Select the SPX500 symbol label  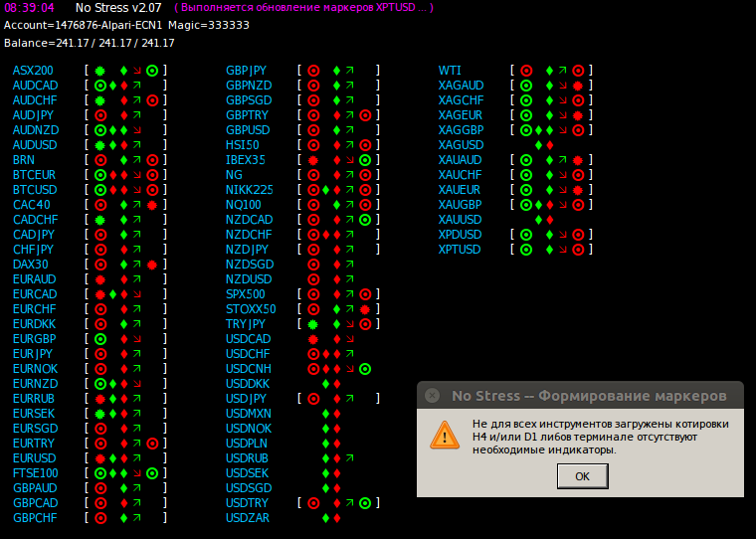click(x=246, y=294)
